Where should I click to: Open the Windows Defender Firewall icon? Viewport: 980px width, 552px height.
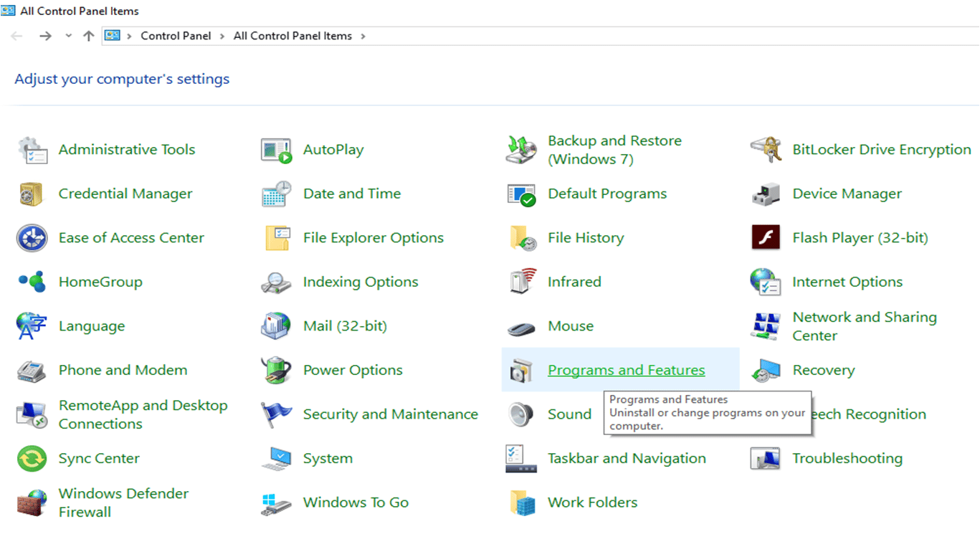pyautogui.click(x=32, y=503)
